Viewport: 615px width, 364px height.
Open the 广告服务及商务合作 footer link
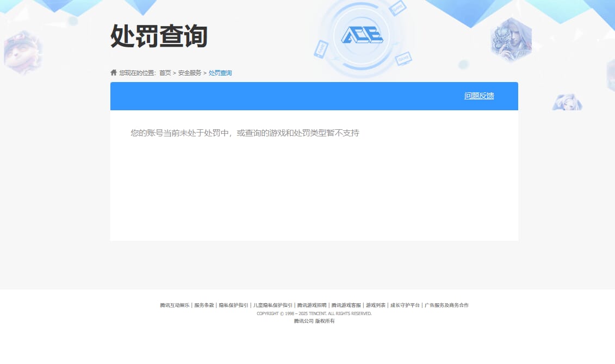446,305
